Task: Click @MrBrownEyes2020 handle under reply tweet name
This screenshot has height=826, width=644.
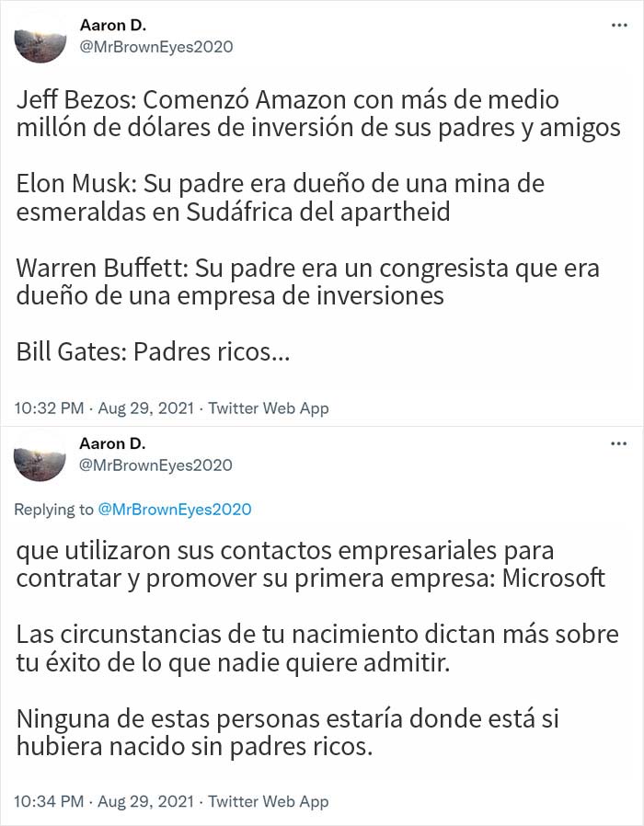Action: pos(156,465)
